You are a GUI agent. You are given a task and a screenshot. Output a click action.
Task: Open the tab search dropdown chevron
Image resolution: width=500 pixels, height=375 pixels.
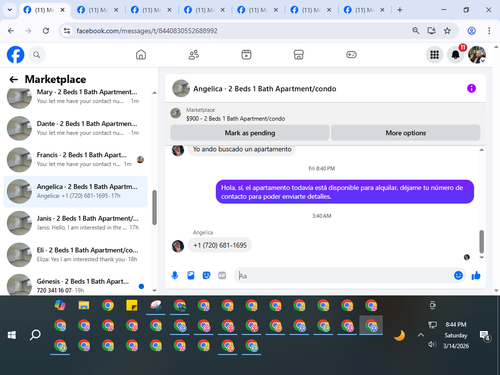click(10, 10)
